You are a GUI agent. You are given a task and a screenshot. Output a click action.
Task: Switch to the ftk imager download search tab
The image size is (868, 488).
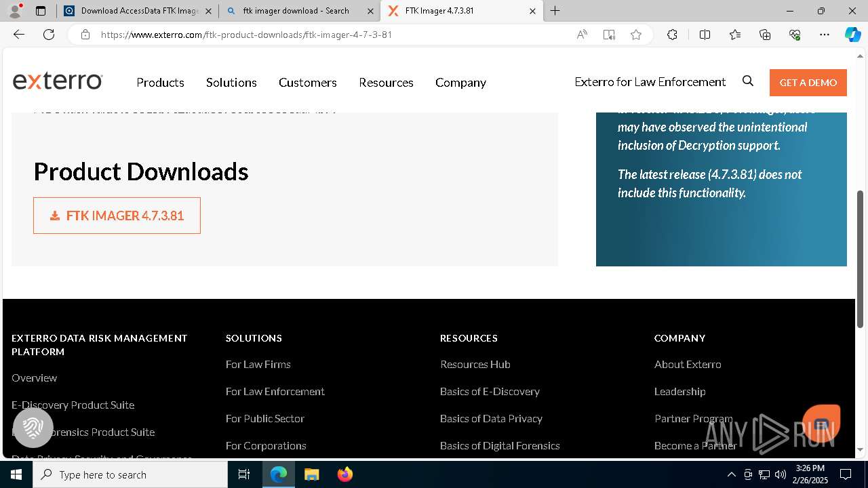296,11
